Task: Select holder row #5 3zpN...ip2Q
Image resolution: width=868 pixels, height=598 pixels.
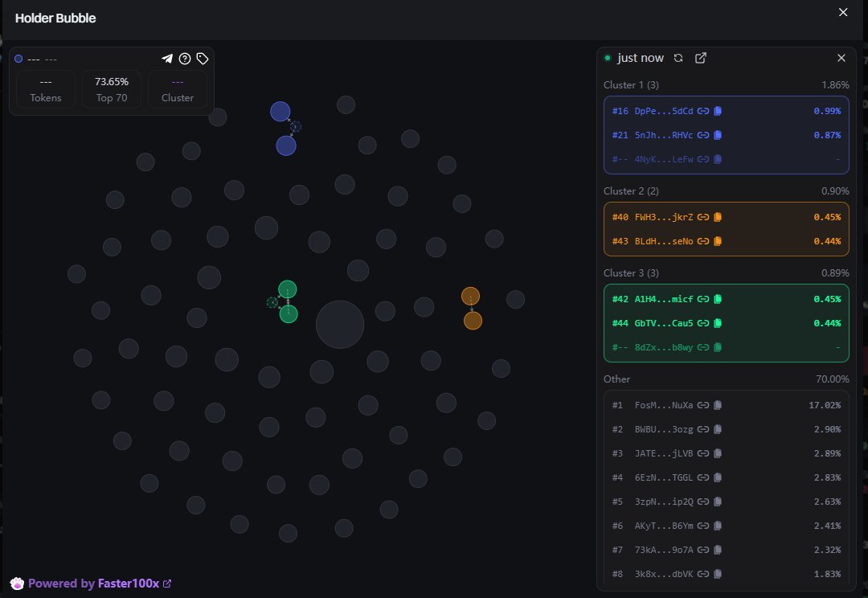Action: [727, 502]
